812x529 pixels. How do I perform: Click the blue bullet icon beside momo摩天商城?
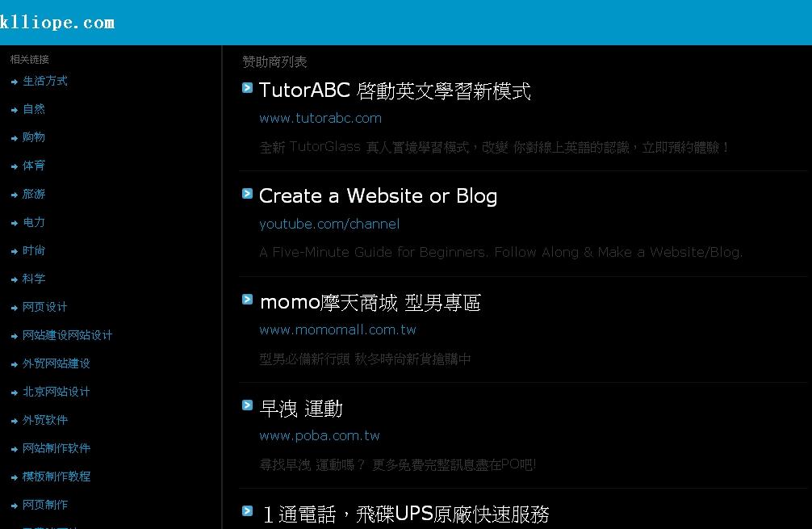point(248,300)
